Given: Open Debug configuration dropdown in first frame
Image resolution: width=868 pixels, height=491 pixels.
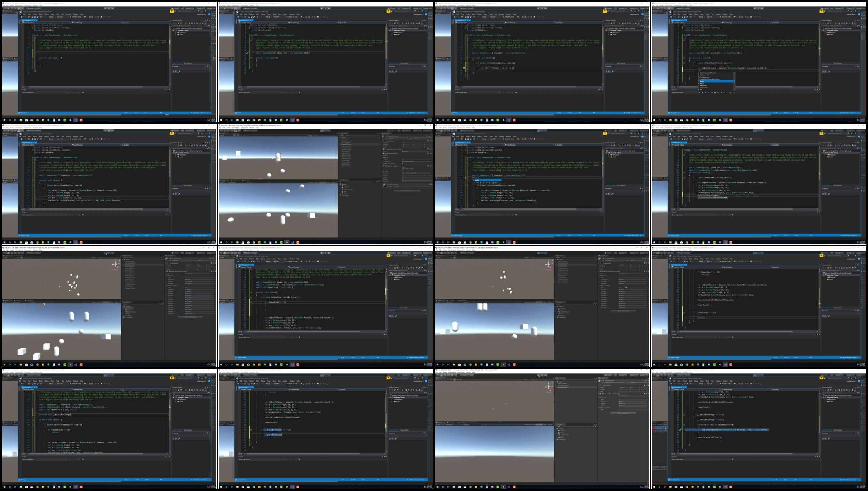Looking at the screenshot, I should coord(52,17).
